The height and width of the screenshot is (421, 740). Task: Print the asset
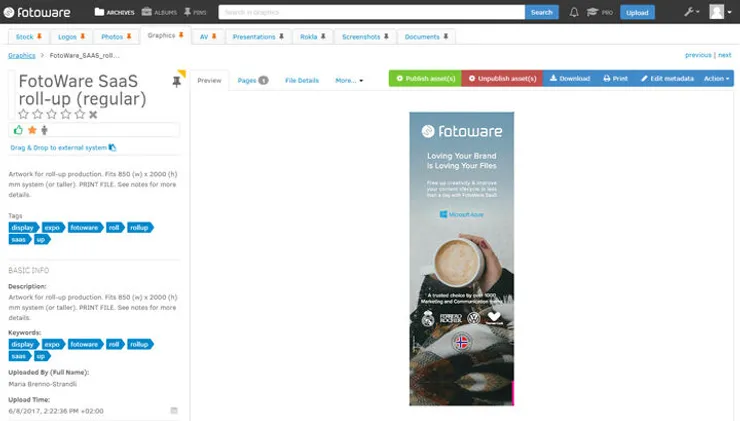point(615,78)
